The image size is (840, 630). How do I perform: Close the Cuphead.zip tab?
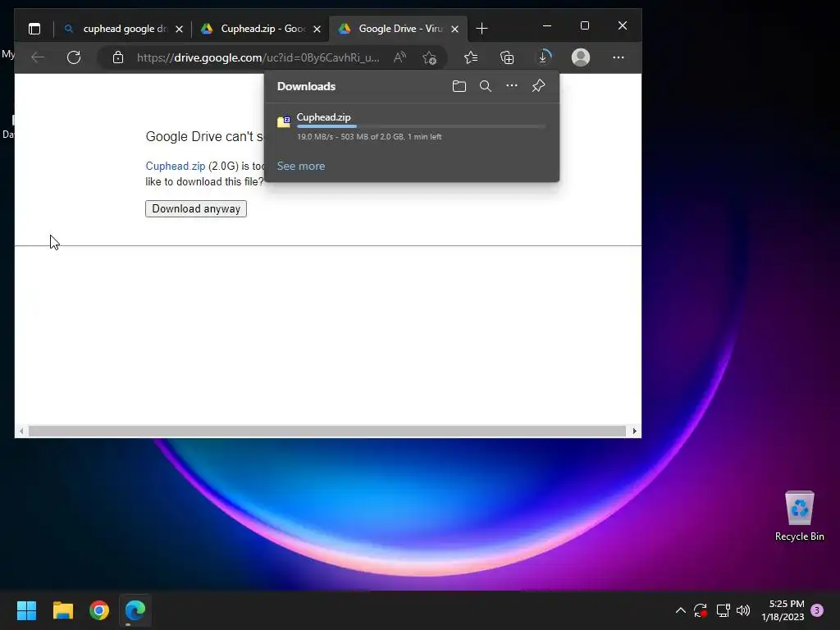(317, 29)
